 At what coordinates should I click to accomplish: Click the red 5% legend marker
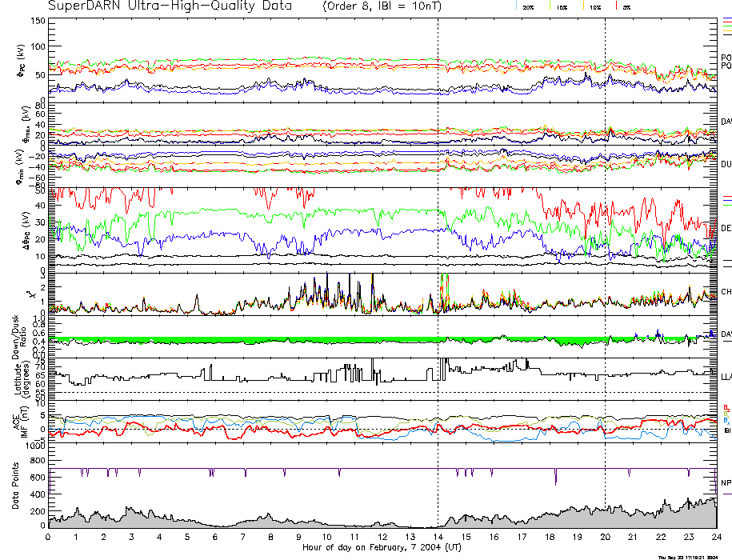tap(614, 6)
